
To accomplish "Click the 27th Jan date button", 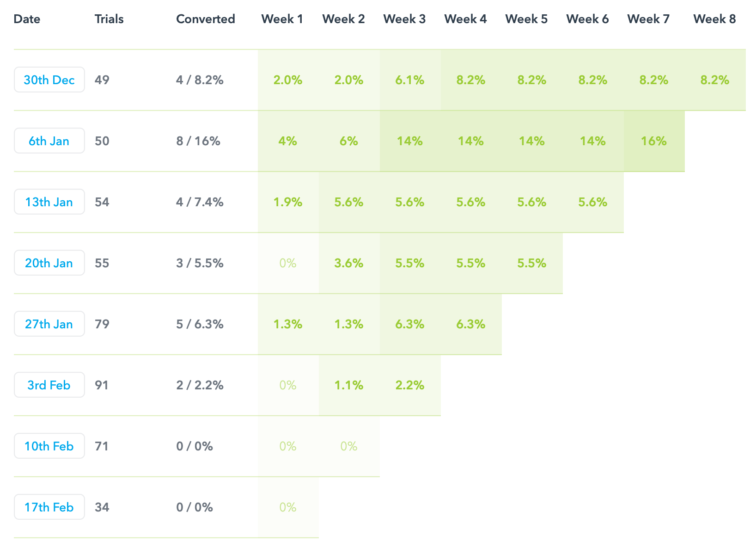I will click(x=49, y=324).
